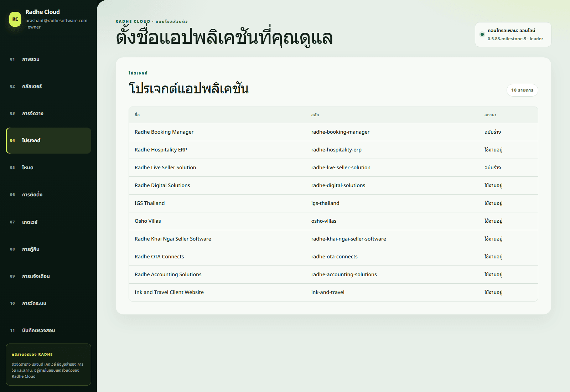This screenshot has height=392, width=570.
Task: Click the radhe-hospitality-erp slug
Action: pyautogui.click(x=336, y=150)
